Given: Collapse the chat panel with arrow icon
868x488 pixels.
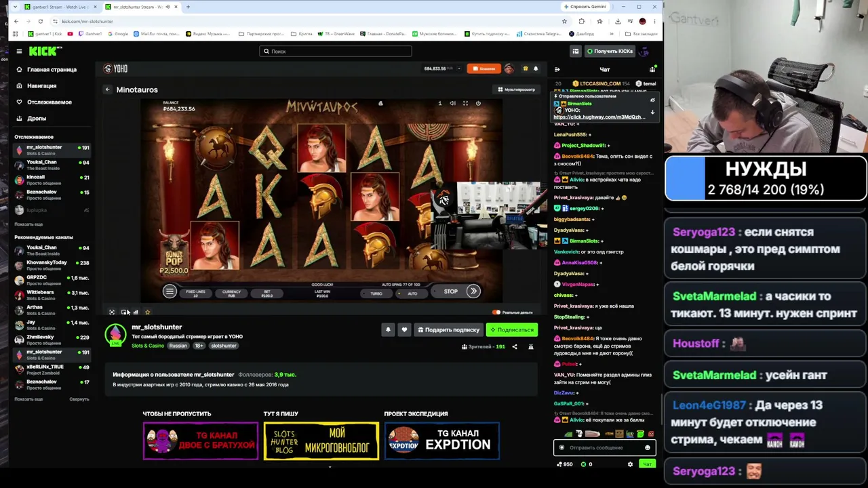Looking at the screenshot, I should tap(557, 69).
